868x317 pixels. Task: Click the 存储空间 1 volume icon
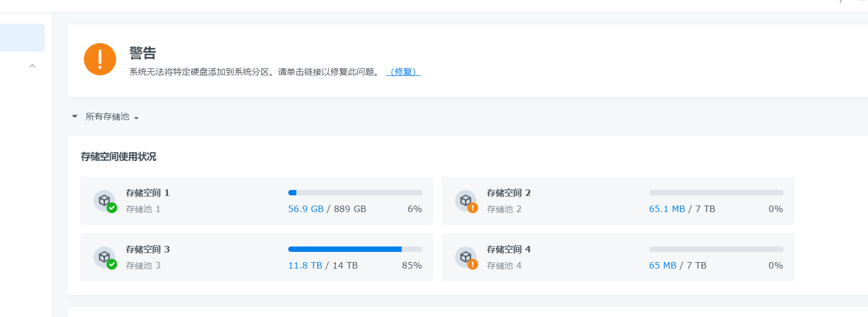(x=105, y=201)
